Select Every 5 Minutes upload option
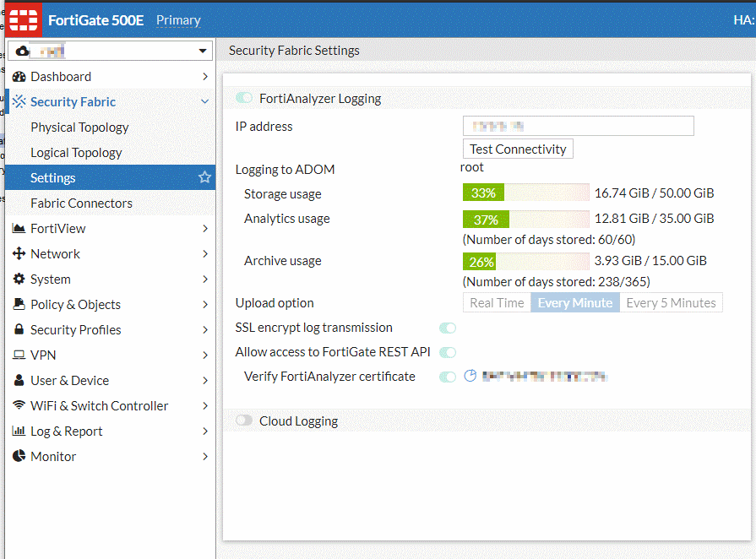This screenshot has width=756, height=559. [x=671, y=302]
